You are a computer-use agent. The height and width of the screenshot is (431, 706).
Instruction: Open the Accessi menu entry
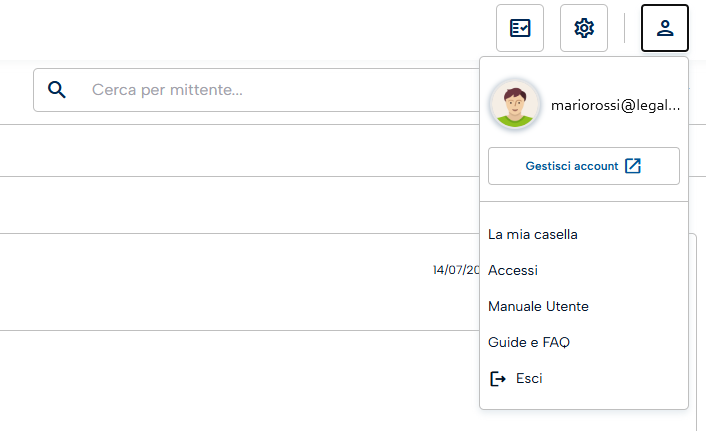[513, 270]
